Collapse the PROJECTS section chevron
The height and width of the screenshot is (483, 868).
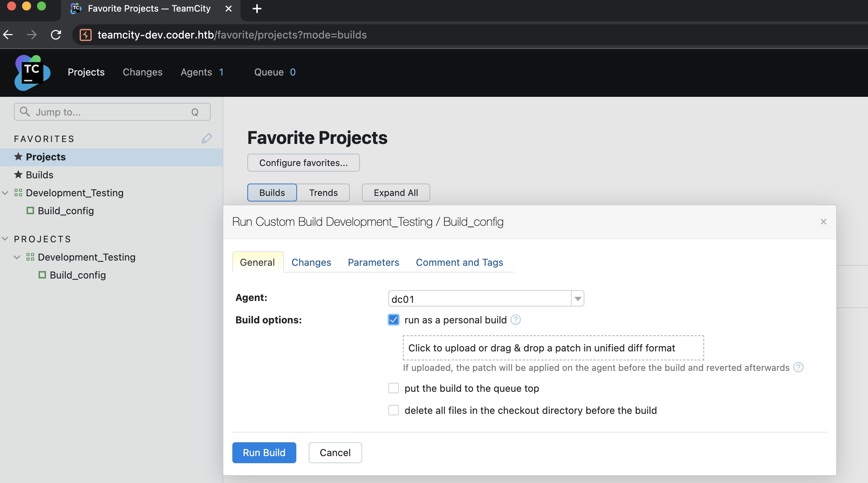pos(5,239)
